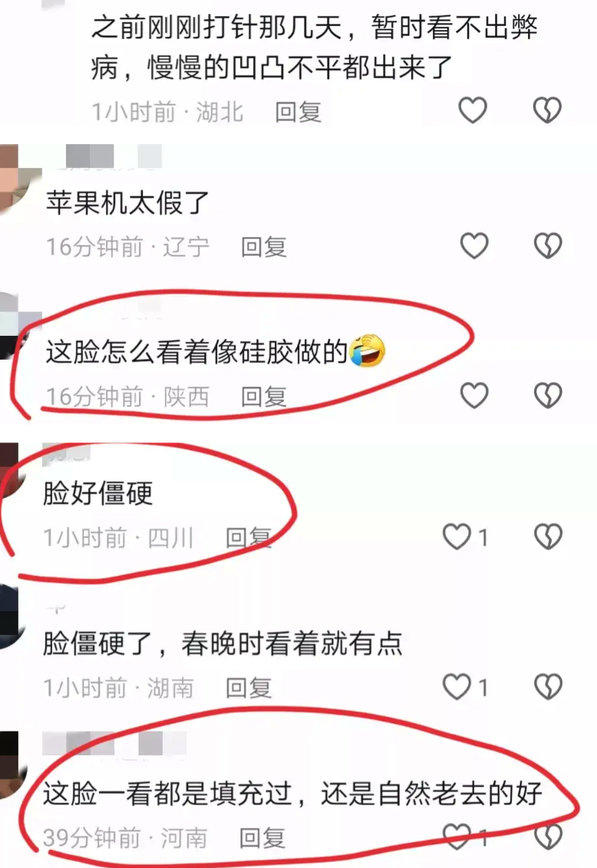Dislike the 填充过 comment from 河南
This screenshot has height=868, width=597.
(x=548, y=836)
